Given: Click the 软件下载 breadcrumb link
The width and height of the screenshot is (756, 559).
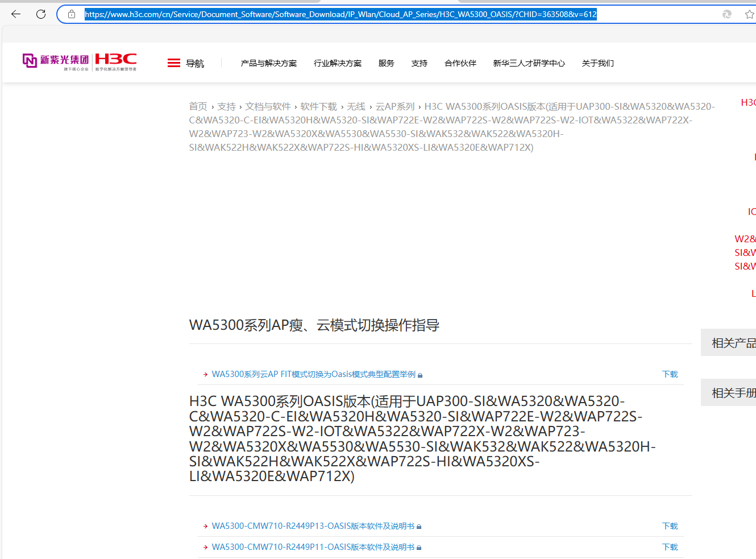Looking at the screenshot, I should click(x=319, y=106).
